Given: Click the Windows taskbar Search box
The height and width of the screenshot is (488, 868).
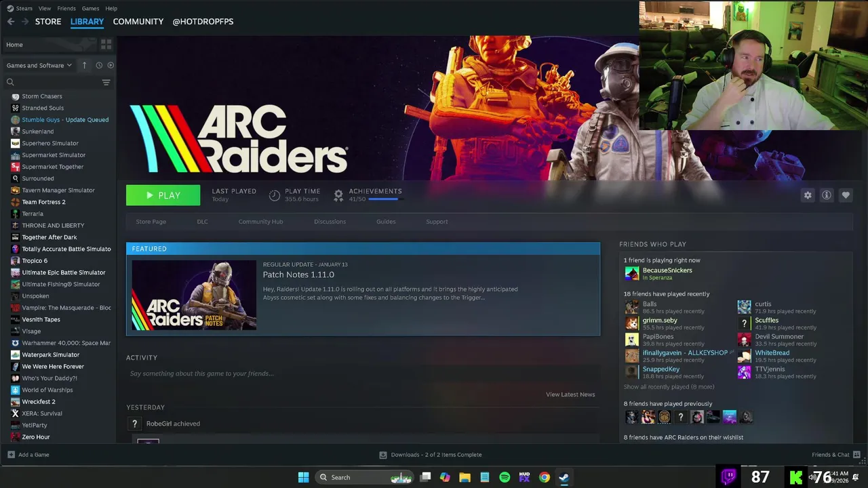Looking at the screenshot, I should pos(365,477).
